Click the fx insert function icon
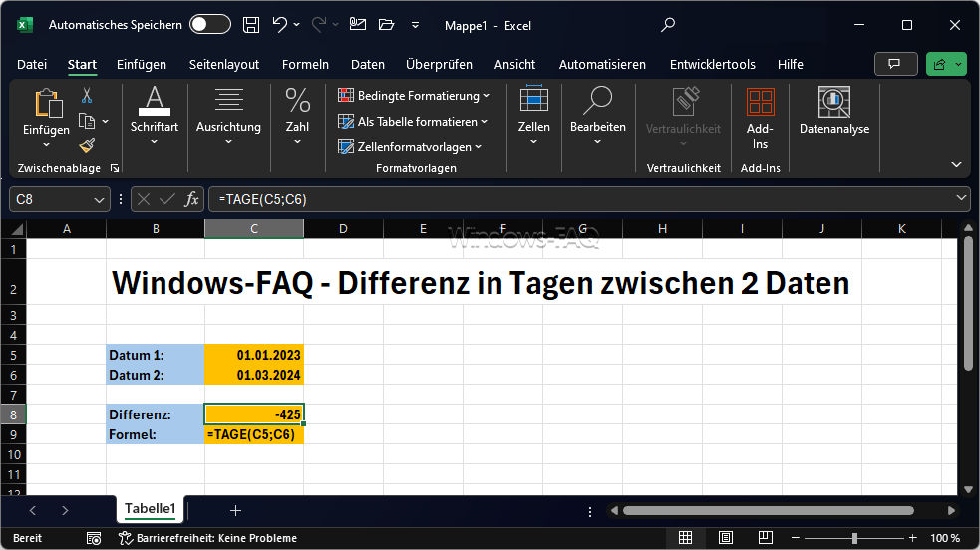The width and height of the screenshot is (980, 550). click(191, 199)
